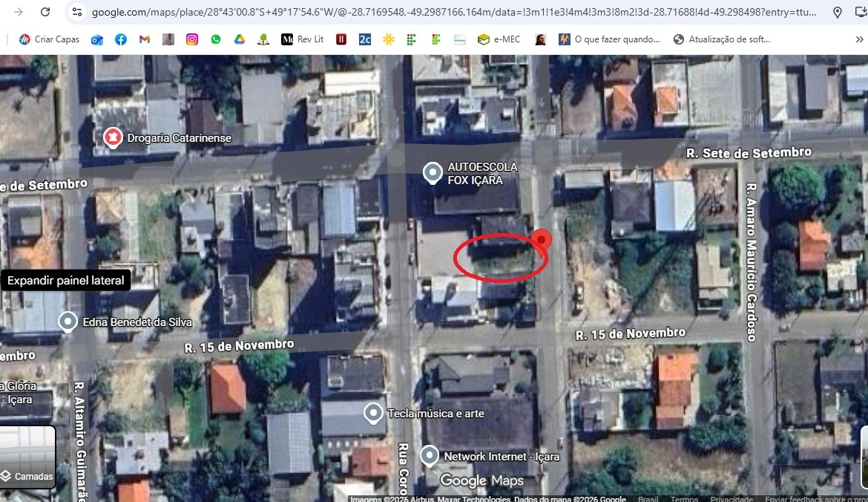Click the red dropped location pin

(x=542, y=240)
